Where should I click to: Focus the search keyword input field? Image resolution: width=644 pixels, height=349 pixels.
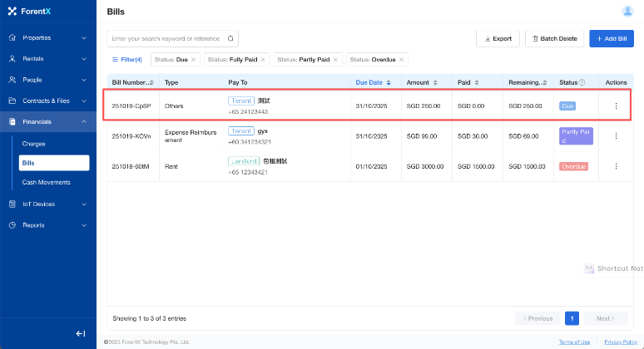click(x=165, y=38)
